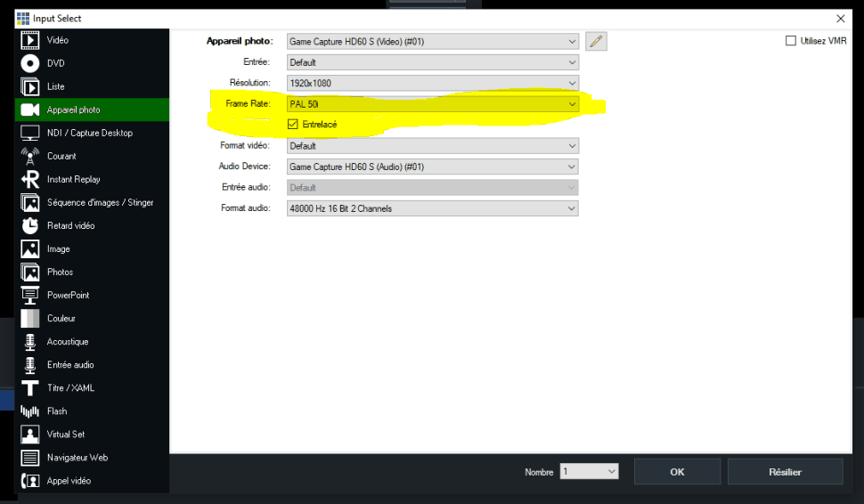The height and width of the screenshot is (504, 864).
Task: Open the Frame Rate dropdown
Action: coord(433,104)
